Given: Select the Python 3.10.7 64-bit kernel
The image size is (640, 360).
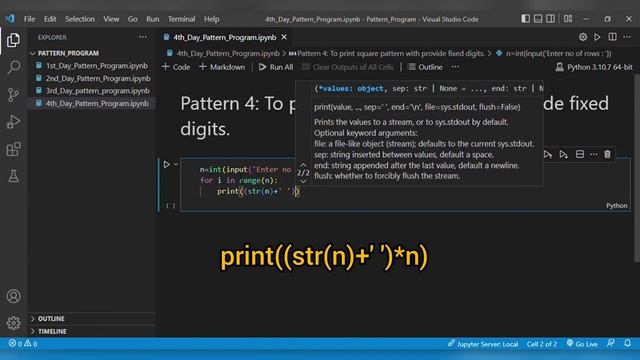Looking at the screenshot, I should (x=594, y=67).
